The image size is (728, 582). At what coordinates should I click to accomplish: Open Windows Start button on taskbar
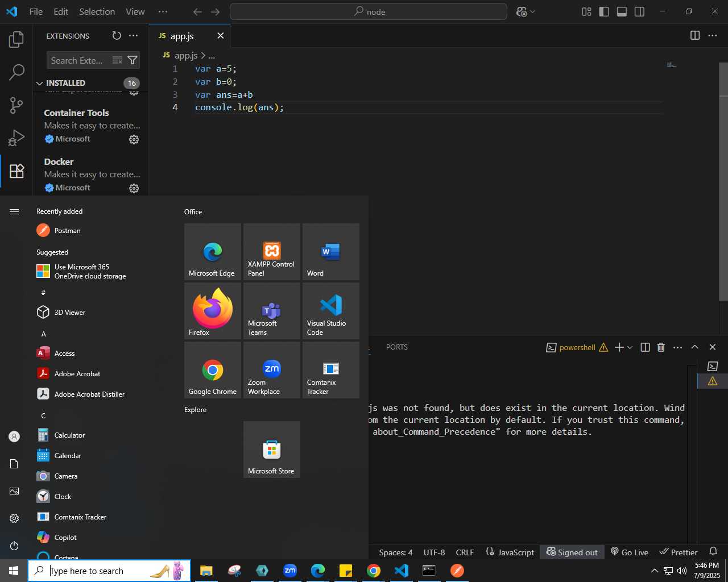[x=14, y=571]
